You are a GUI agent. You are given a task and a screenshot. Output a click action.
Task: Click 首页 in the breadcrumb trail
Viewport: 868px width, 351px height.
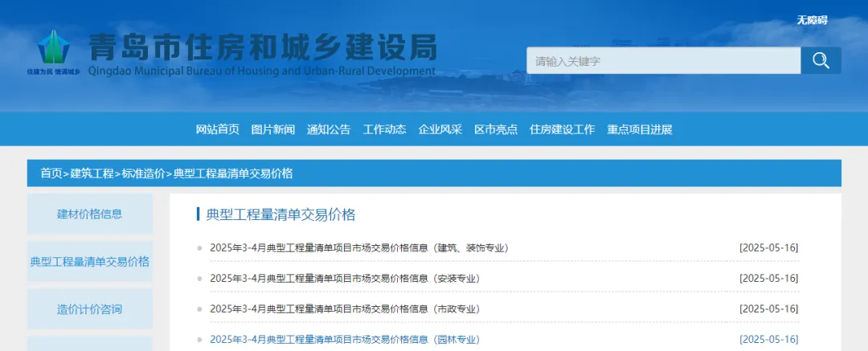(51, 173)
